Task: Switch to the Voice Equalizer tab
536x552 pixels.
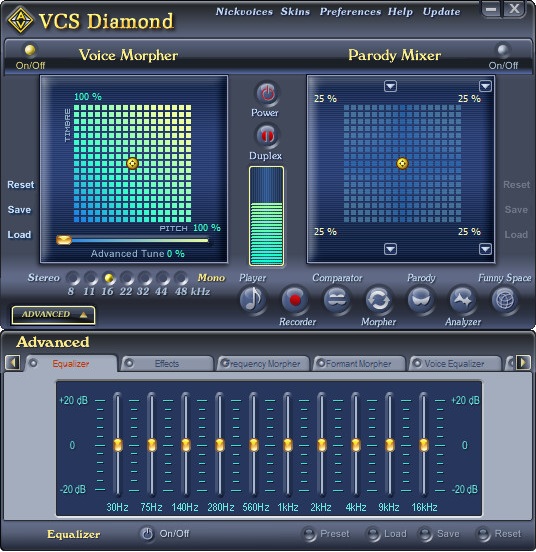Action: (x=454, y=364)
